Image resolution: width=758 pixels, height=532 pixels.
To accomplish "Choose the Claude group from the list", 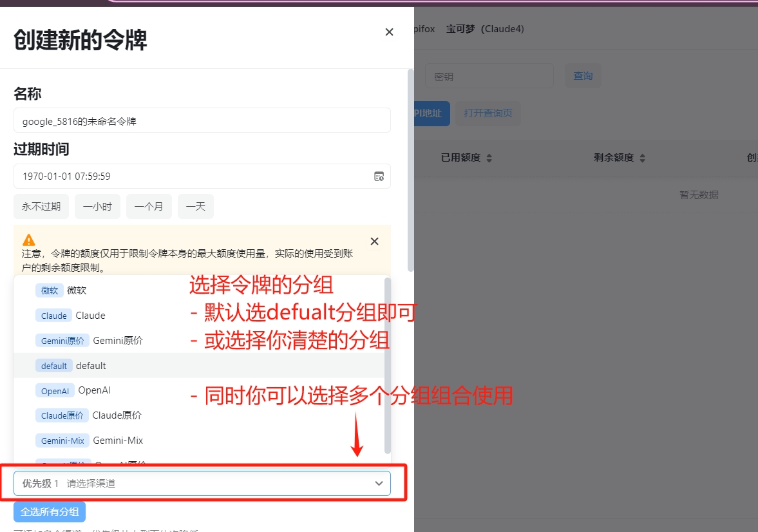I will (90, 316).
